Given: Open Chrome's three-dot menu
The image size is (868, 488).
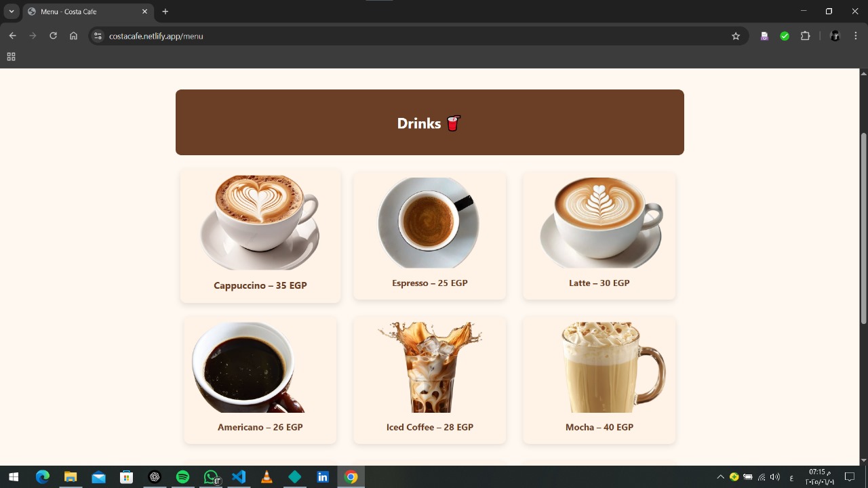Looking at the screenshot, I should 856,36.
